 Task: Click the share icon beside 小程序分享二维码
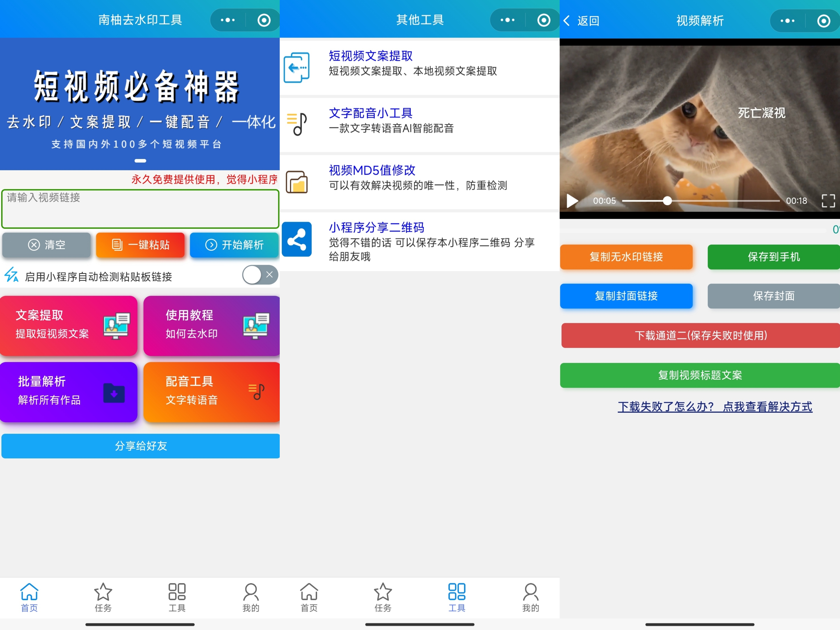(x=297, y=239)
